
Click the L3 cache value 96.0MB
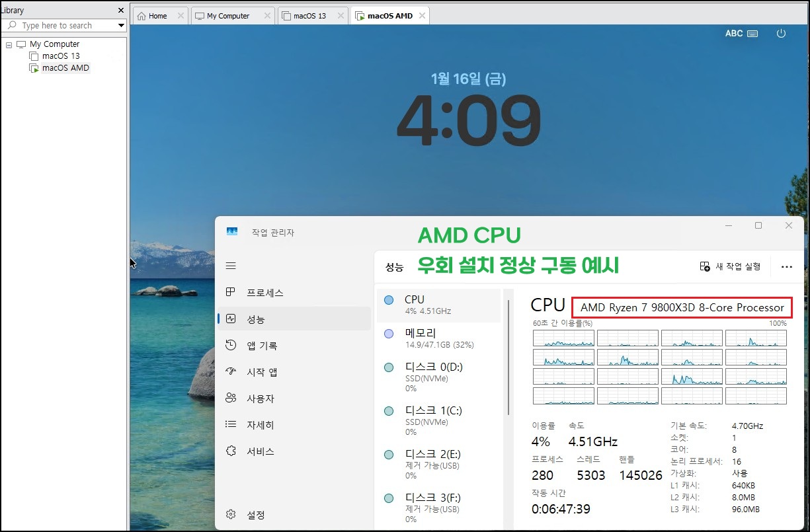point(746,509)
